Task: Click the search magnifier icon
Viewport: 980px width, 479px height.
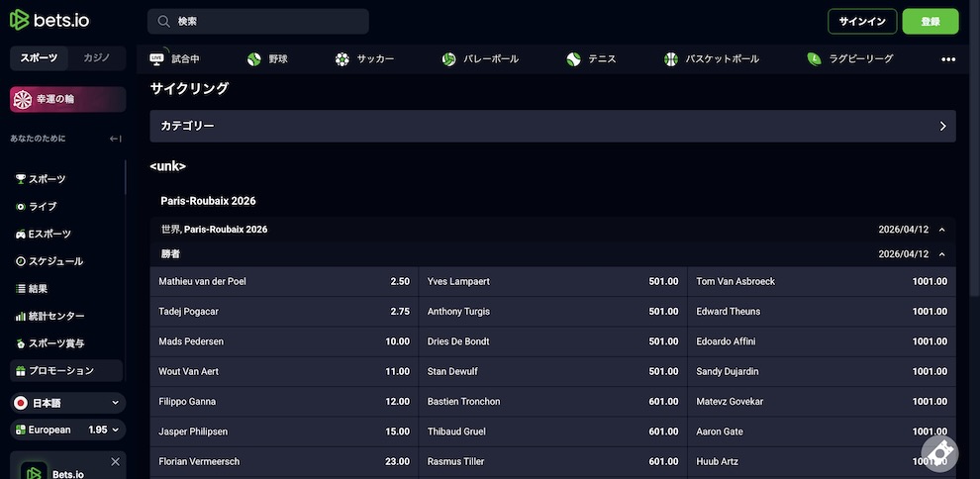Action: click(163, 21)
